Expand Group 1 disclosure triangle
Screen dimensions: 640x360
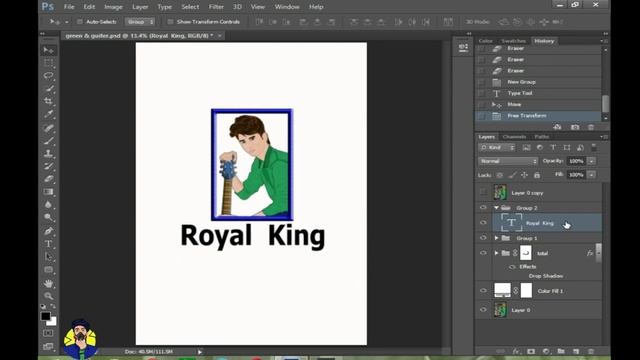click(496, 238)
